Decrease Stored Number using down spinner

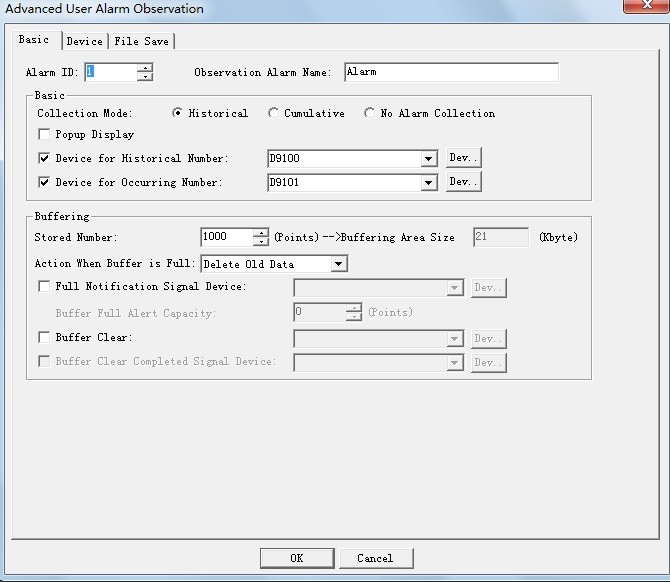261,242
